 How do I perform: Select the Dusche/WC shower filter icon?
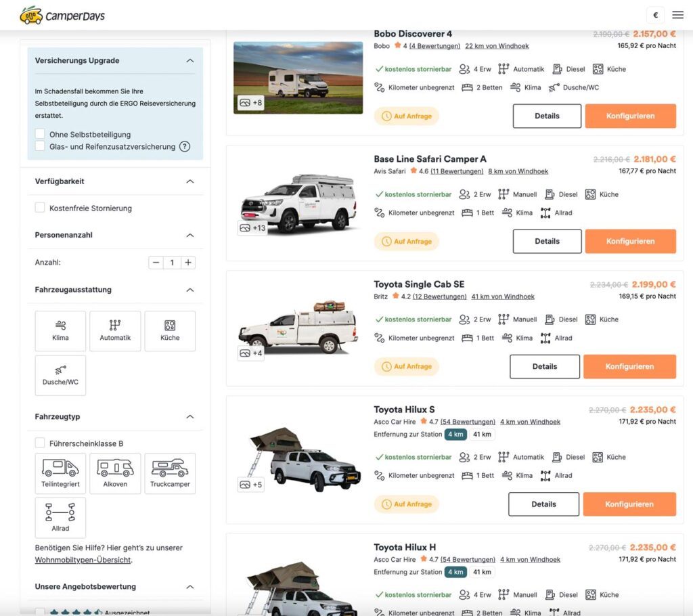pyautogui.click(x=60, y=375)
